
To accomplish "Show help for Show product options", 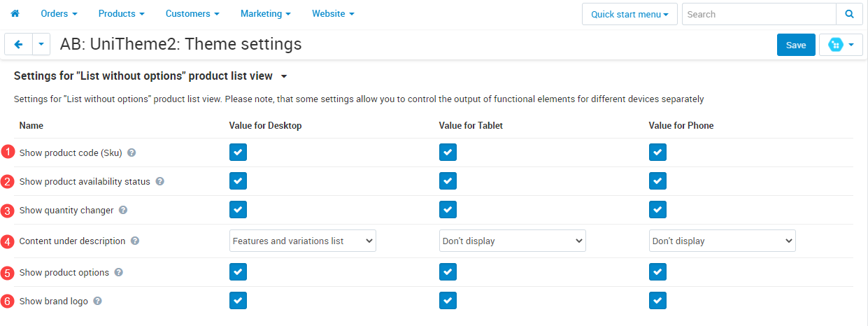I will [x=118, y=272].
